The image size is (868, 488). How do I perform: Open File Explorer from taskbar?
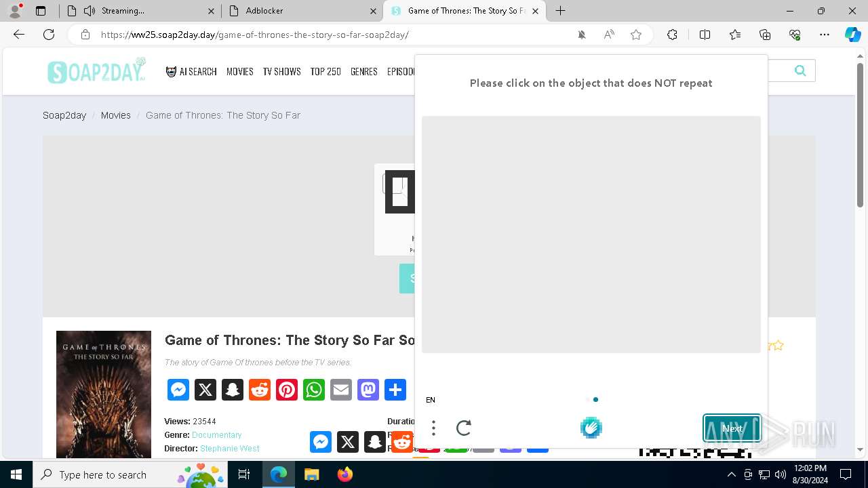311,474
